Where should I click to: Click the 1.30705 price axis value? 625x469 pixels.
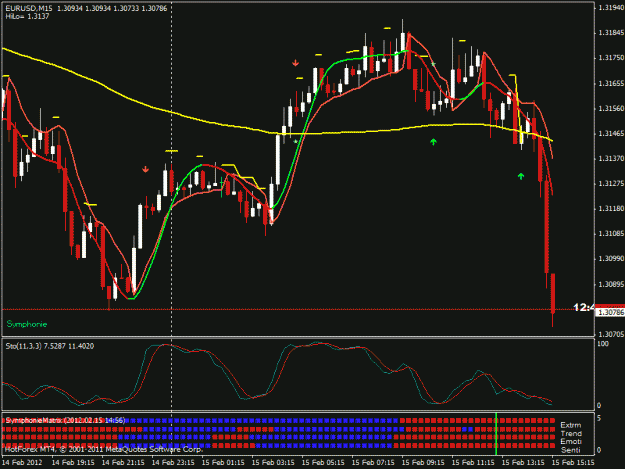coord(611,334)
